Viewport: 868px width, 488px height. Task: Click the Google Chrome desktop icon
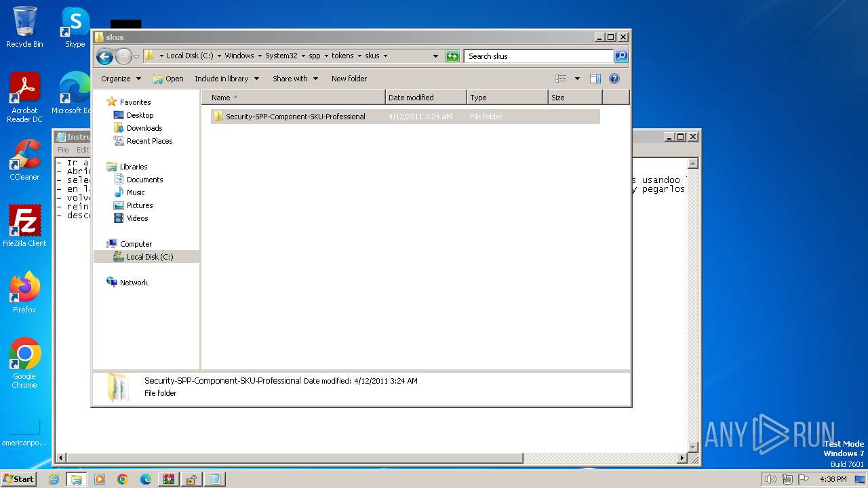click(24, 363)
